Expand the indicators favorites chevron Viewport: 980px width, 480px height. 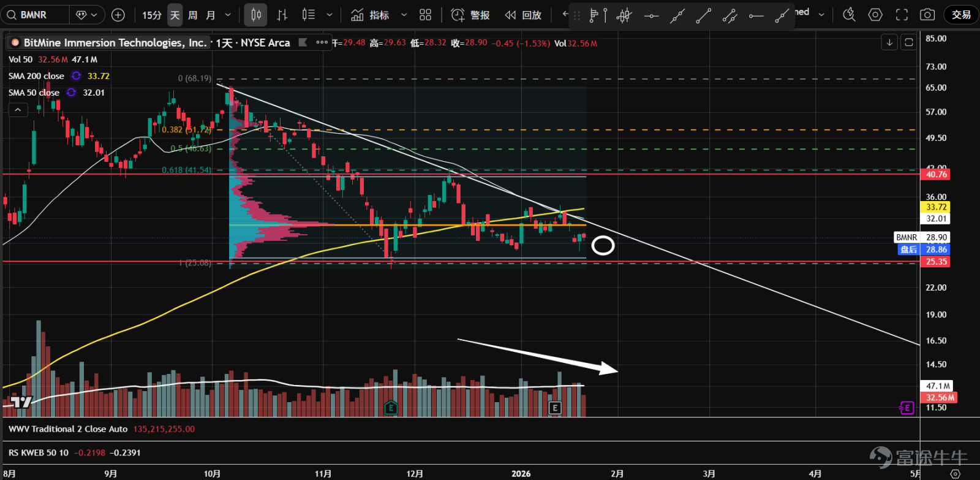404,15
